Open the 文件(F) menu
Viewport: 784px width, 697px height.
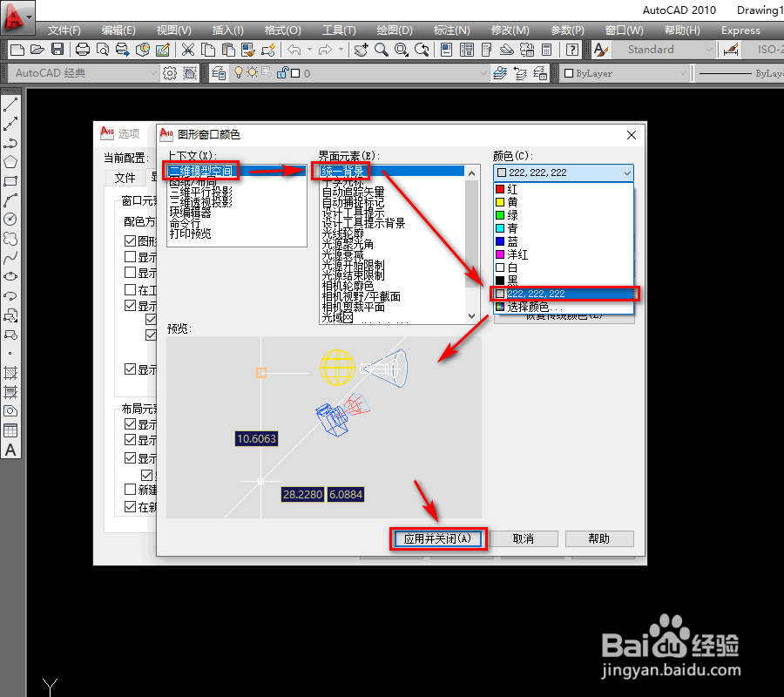pos(64,30)
